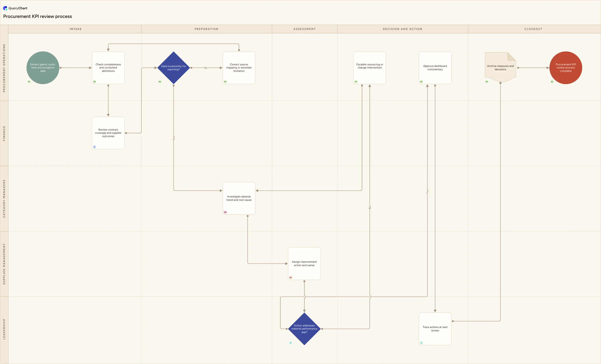Screen dimensions: 601x364
Task: Select 'Review contract coverage and supplier outcomes' box
Action: click(x=108, y=133)
